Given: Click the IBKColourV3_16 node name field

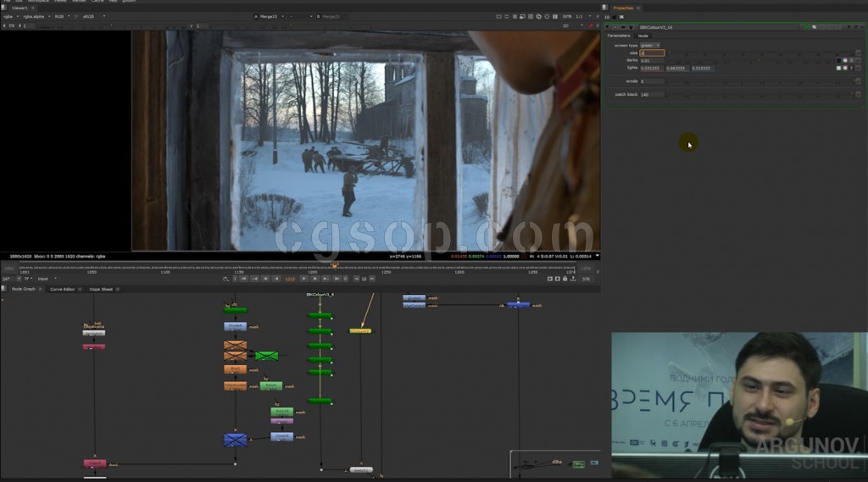Looking at the screenshot, I should point(719,27).
